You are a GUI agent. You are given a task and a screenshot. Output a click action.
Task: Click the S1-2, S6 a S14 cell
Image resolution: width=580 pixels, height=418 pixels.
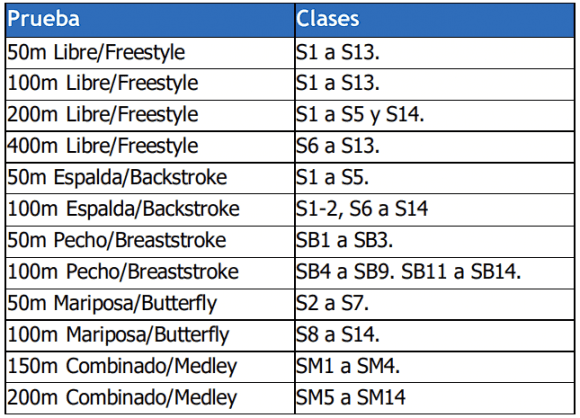tap(435, 210)
